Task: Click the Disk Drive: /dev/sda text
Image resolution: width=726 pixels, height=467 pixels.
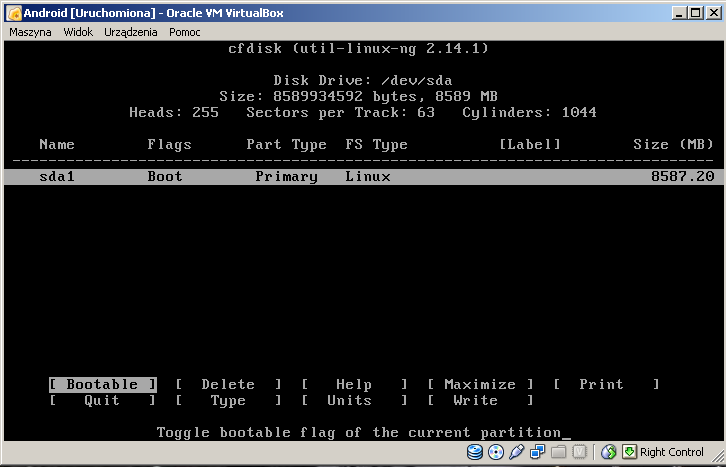Action: [363, 80]
